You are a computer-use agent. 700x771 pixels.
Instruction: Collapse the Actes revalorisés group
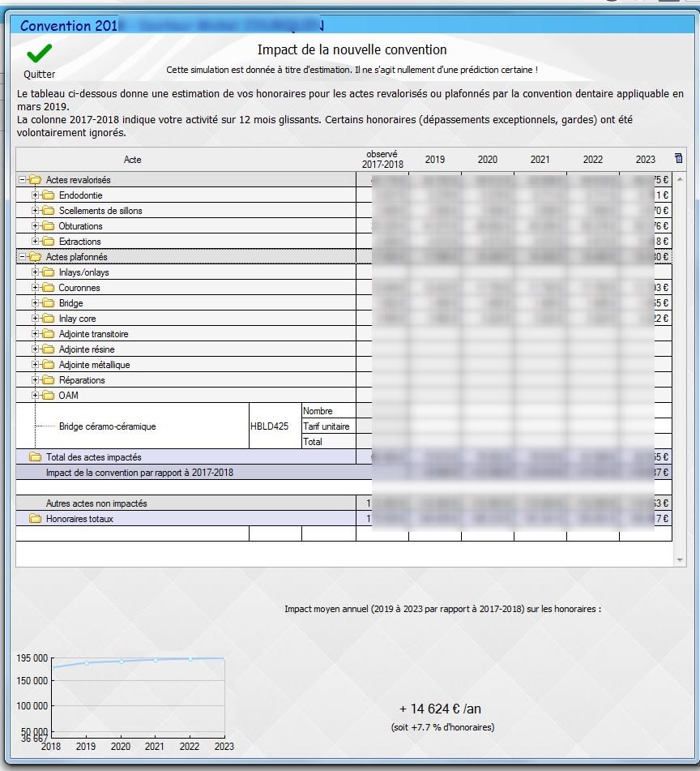(x=22, y=180)
